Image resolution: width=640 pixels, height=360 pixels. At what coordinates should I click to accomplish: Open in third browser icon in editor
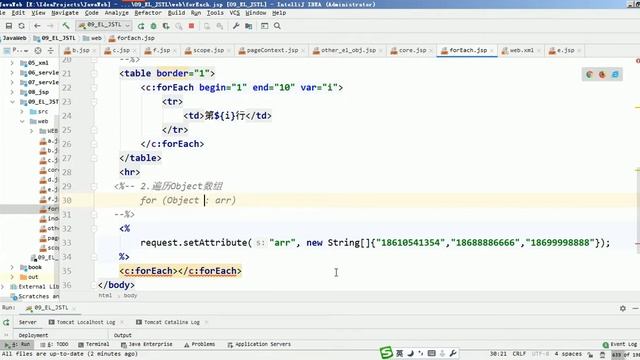pos(615,74)
